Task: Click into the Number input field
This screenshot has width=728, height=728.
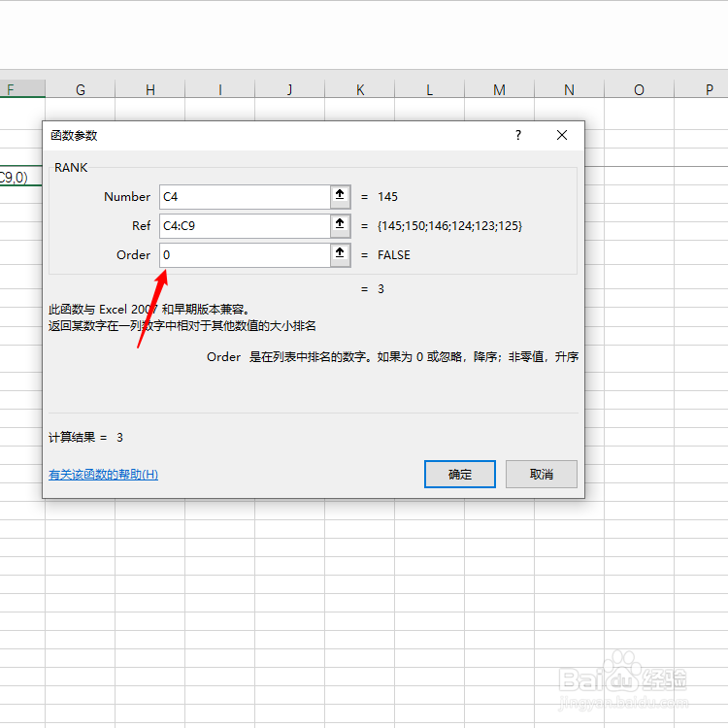Action: (245, 197)
